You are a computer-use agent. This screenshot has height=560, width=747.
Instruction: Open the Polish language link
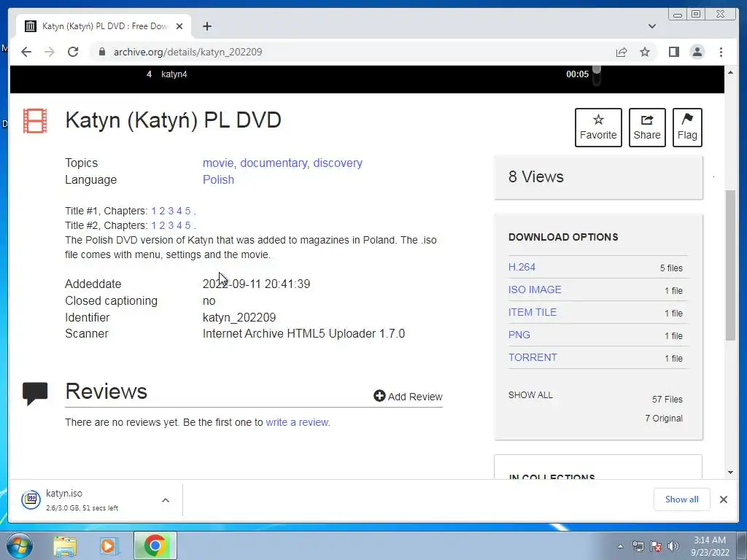tap(218, 179)
